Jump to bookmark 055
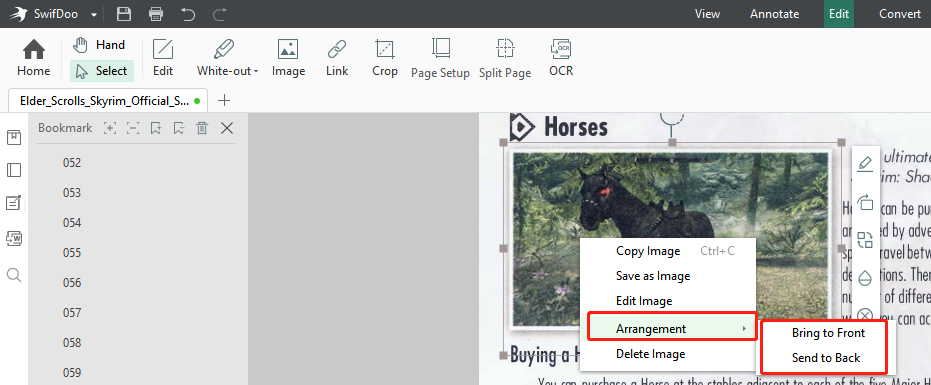 (72, 253)
